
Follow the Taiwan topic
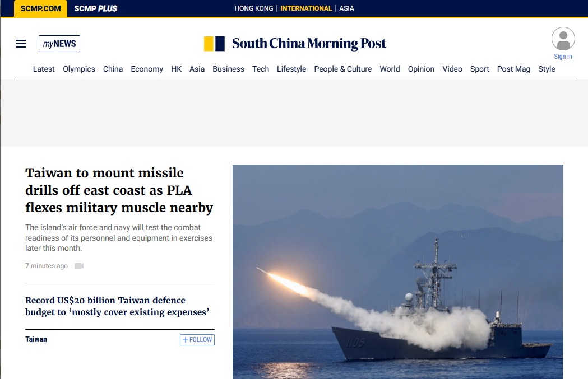pos(197,340)
